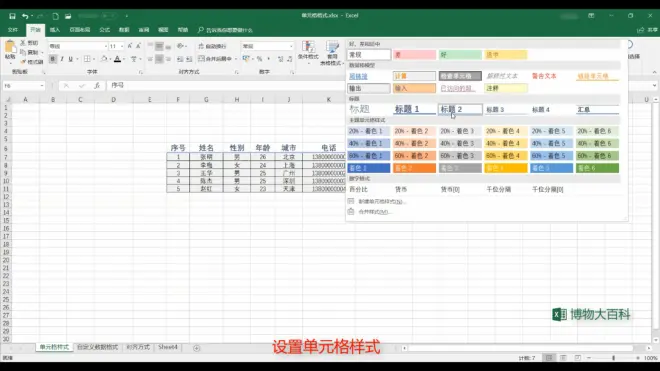
Task: Select the 20% - 着色 4 yellow swatch
Action: [506, 131]
